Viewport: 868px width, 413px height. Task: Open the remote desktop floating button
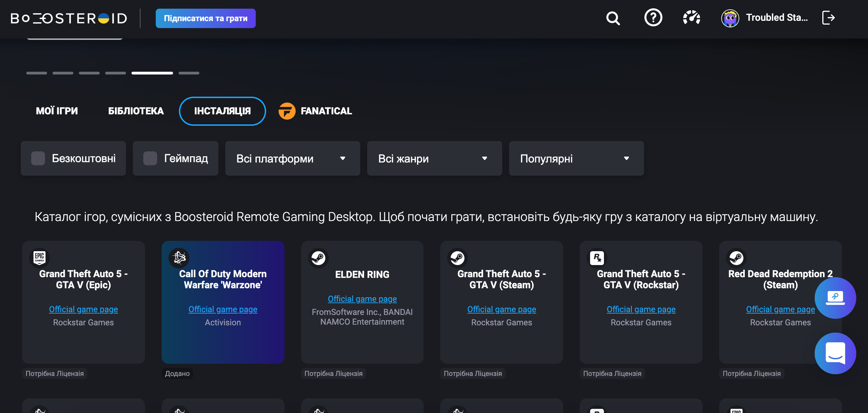tap(835, 298)
